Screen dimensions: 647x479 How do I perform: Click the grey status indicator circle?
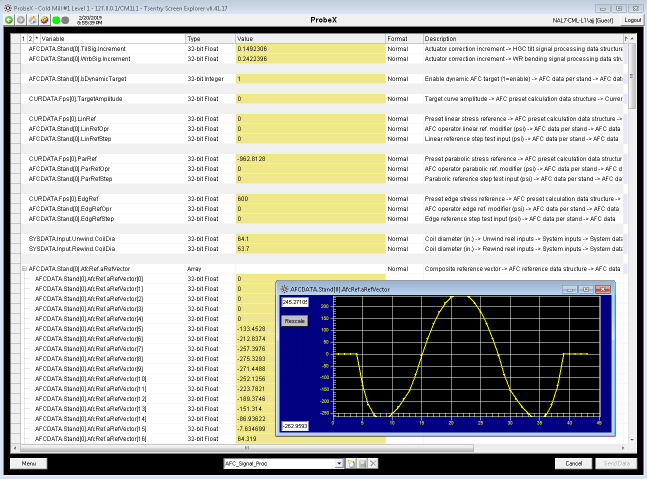pos(65,20)
